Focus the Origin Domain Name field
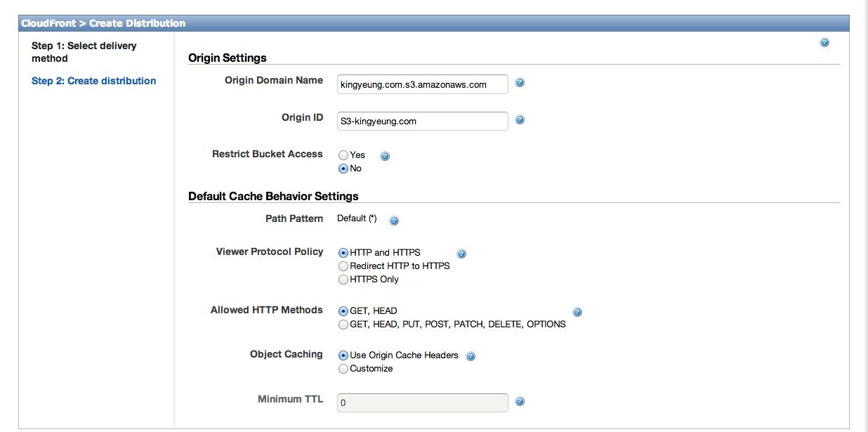Viewport: 868px width, 432px height. coord(422,84)
